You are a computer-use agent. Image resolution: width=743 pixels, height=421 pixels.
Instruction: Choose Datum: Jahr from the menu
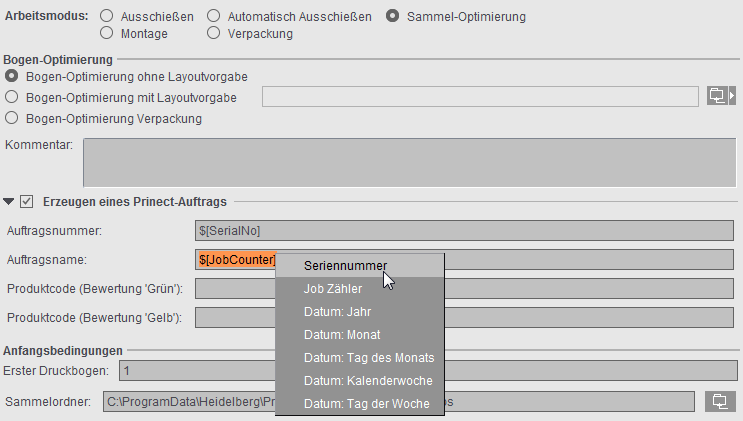[360, 311]
